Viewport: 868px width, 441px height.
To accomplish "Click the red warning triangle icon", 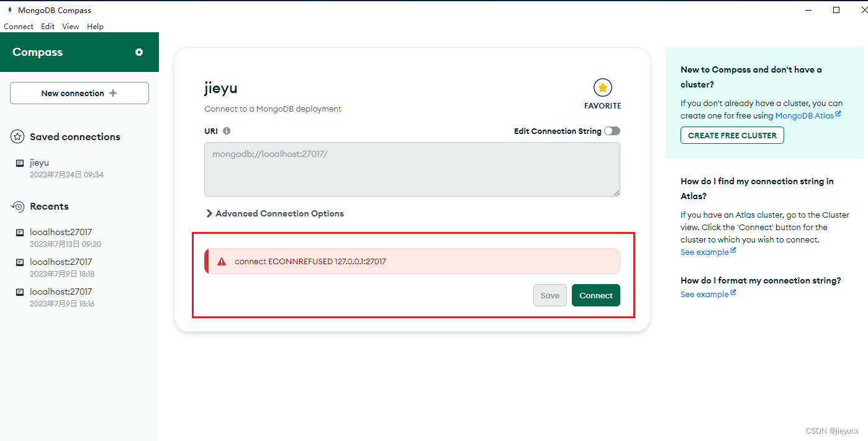I will (222, 262).
